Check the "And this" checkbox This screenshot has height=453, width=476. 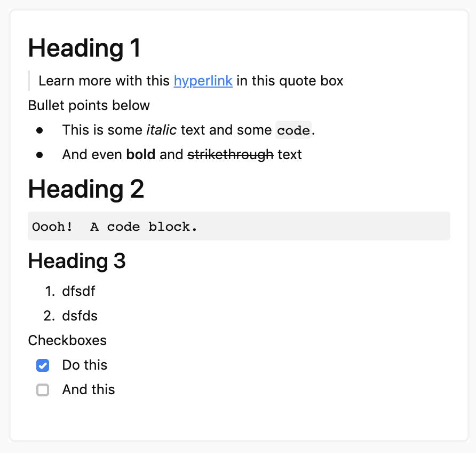(x=43, y=390)
